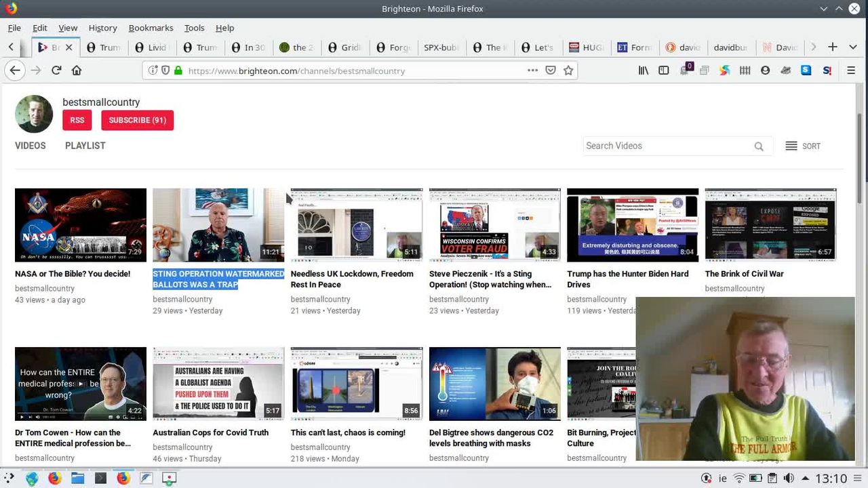The width and height of the screenshot is (868, 488).
Task: Click the RSS button
Action: click(77, 120)
